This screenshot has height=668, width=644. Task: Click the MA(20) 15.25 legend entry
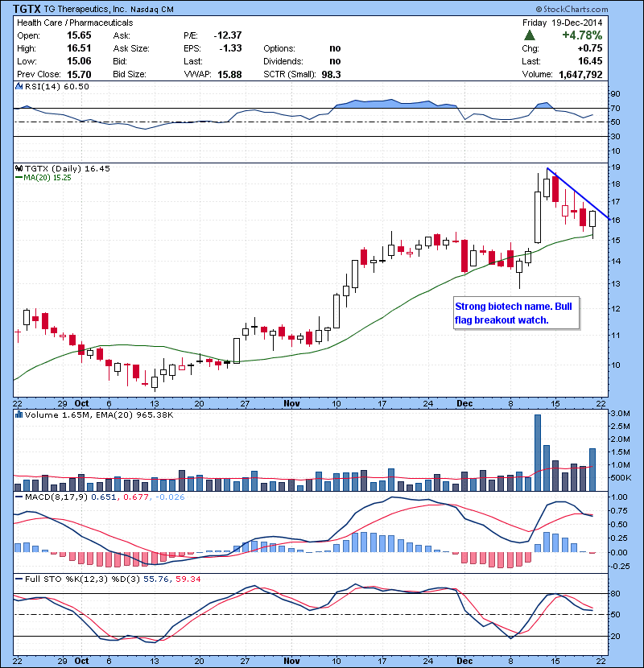[x=43, y=178]
